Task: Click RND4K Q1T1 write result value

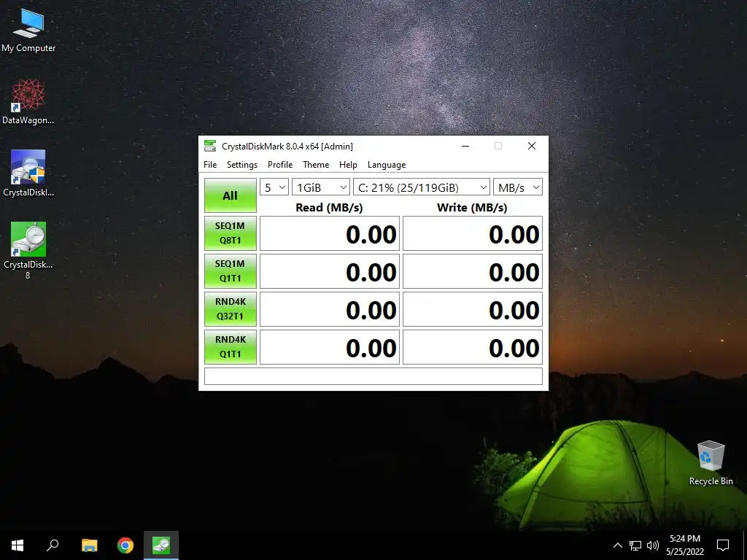Action: point(473,347)
